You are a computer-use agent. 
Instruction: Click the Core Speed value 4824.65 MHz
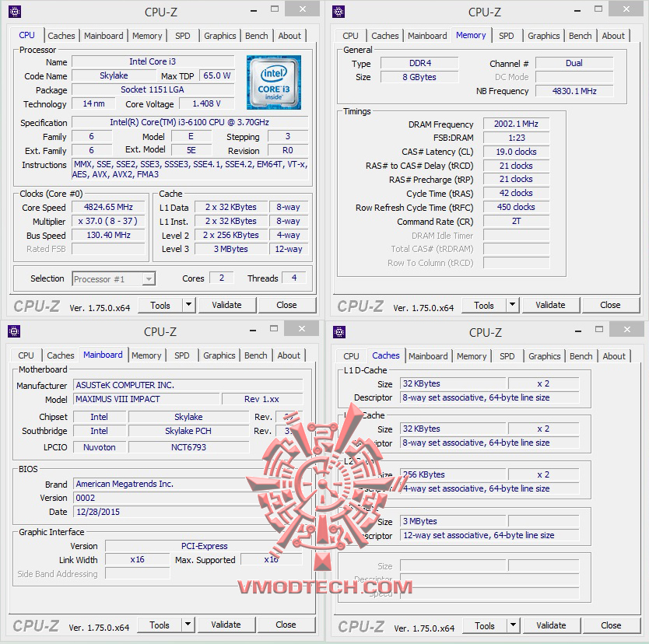click(x=108, y=207)
